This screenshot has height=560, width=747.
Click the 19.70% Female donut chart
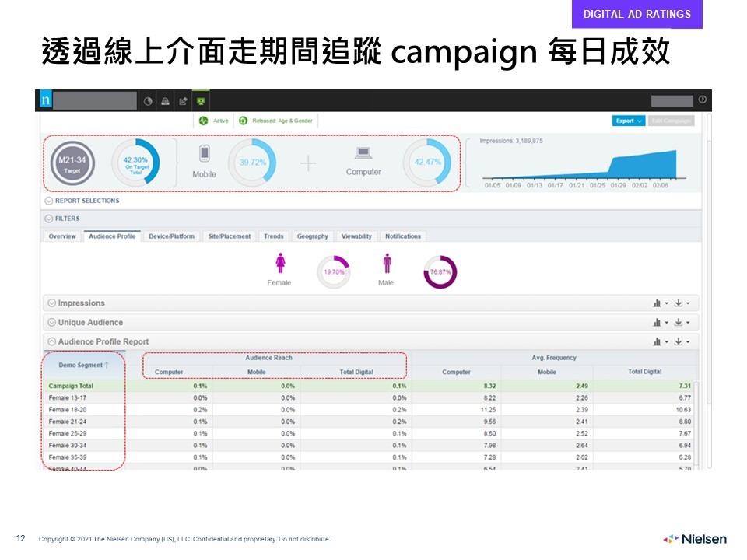pyautogui.click(x=334, y=272)
